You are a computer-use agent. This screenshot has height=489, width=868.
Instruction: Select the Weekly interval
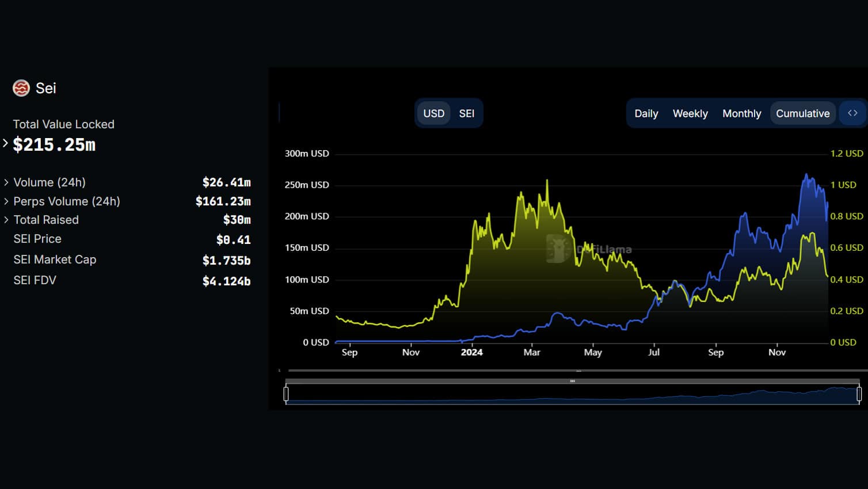[690, 113]
